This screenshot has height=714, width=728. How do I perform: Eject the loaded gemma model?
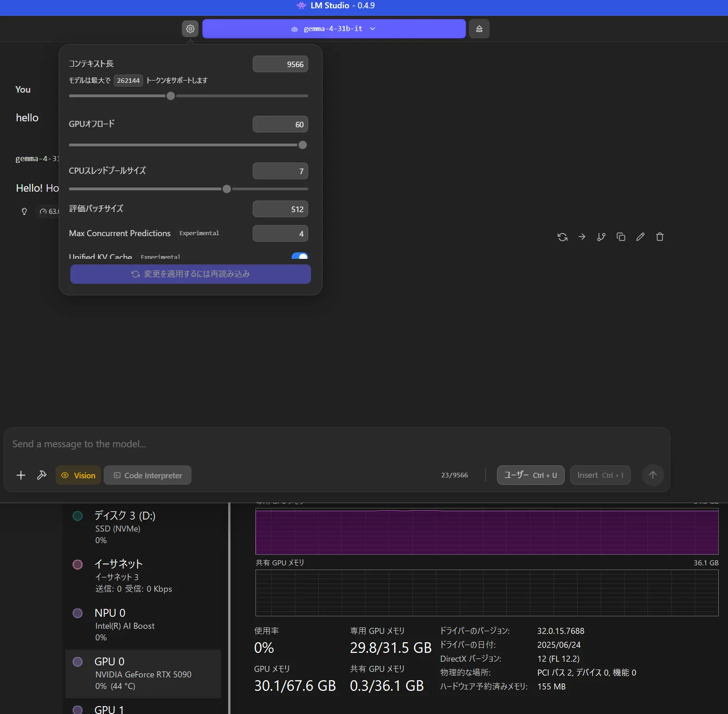479,29
